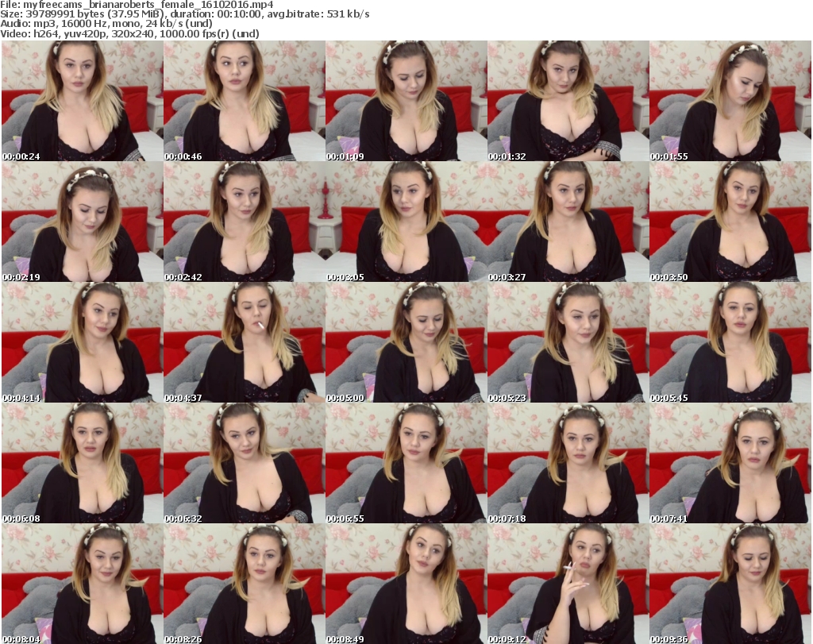Select the frame labeled 00:00:46

click(x=244, y=101)
